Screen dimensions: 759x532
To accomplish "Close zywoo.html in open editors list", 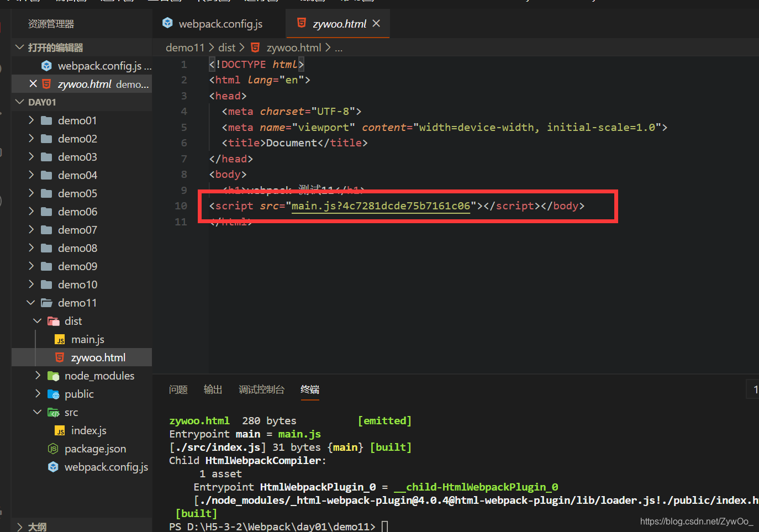I will click(x=33, y=84).
